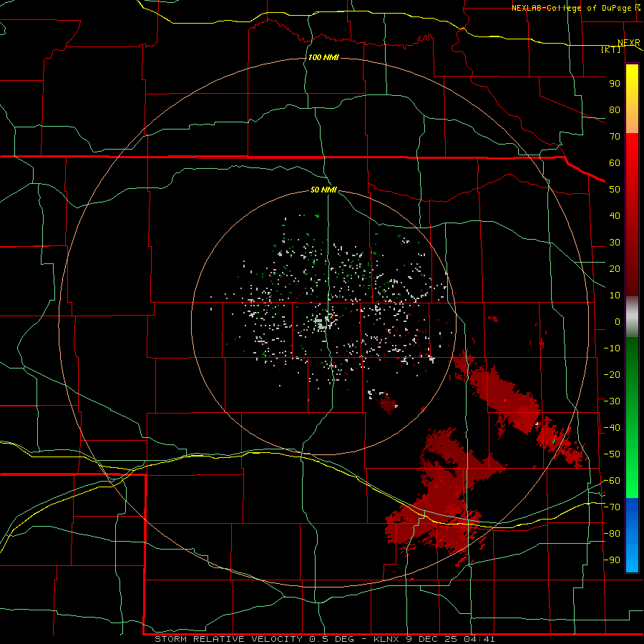The width and height of the screenshot is (644, 644).
Task: Click the -10 value on the velocity scale
Action: [x=612, y=348]
